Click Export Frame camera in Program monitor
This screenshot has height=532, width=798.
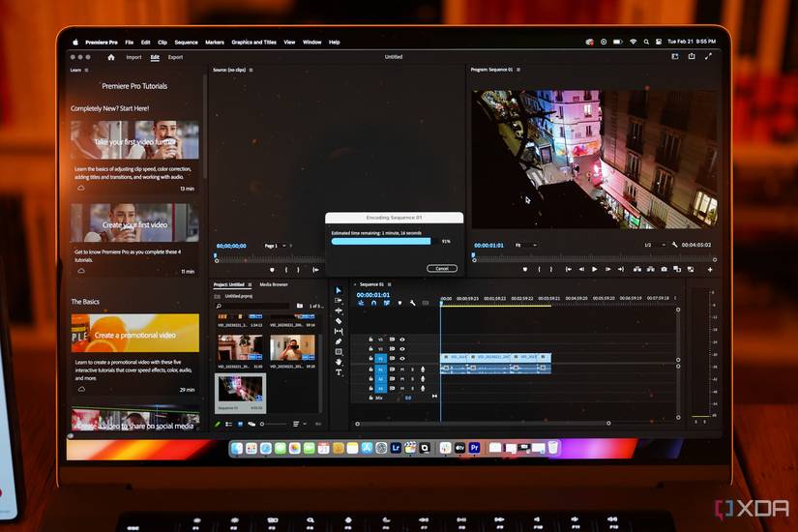(664, 269)
